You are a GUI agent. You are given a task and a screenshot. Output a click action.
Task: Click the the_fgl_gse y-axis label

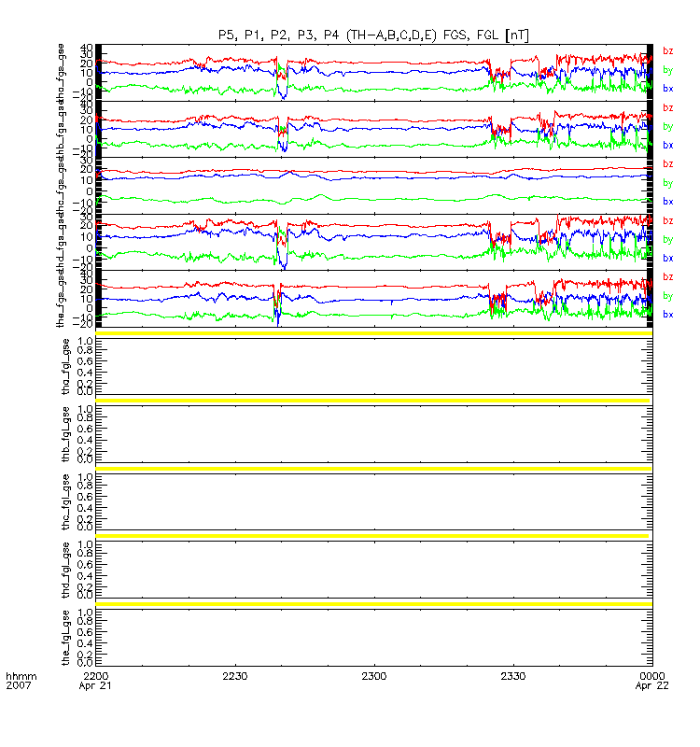[x=65, y=638]
